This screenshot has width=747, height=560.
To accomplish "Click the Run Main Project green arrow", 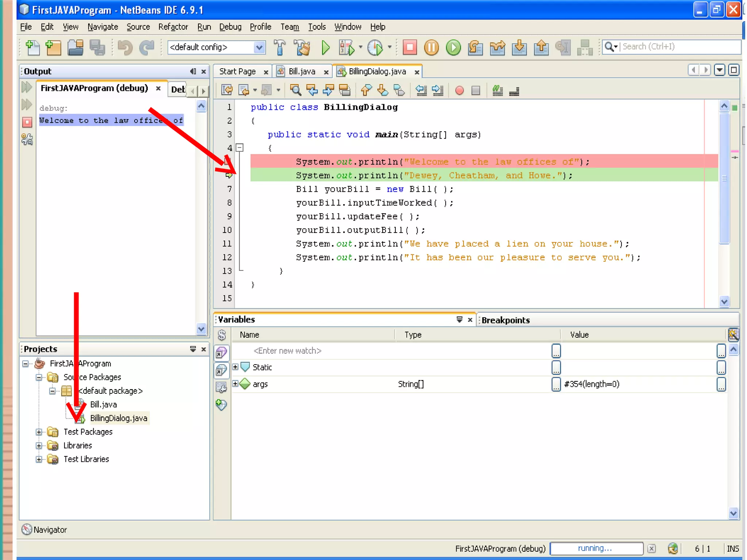I will [325, 47].
